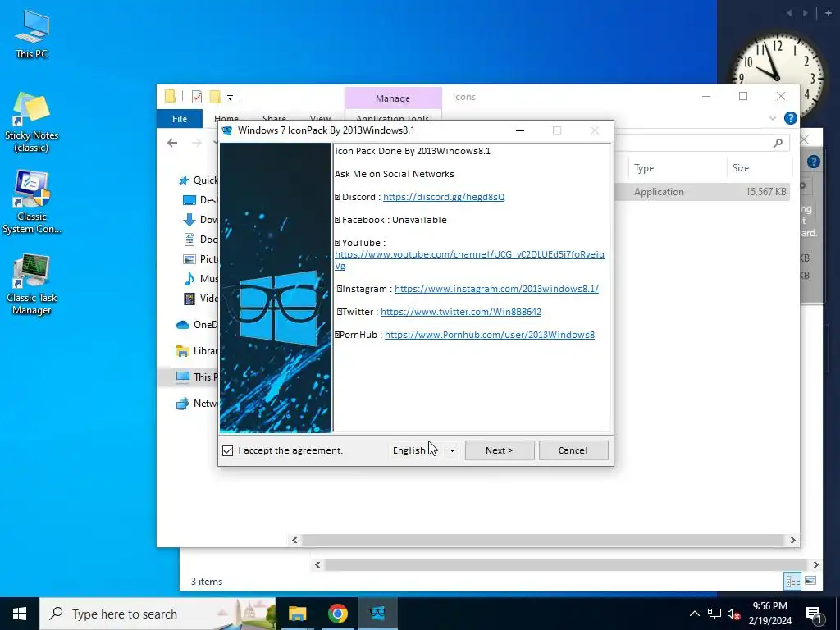
Task: Select Downloads in the navigation pane
Action: pyautogui.click(x=200, y=220)
